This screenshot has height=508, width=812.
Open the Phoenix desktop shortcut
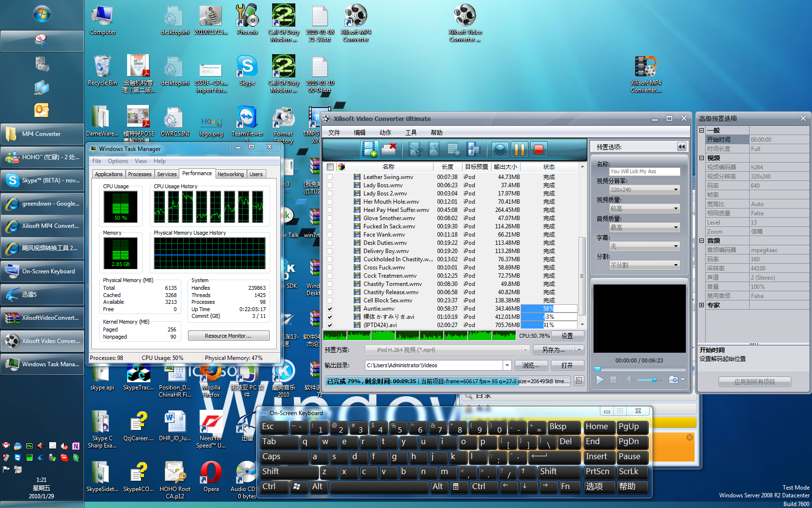247,21
